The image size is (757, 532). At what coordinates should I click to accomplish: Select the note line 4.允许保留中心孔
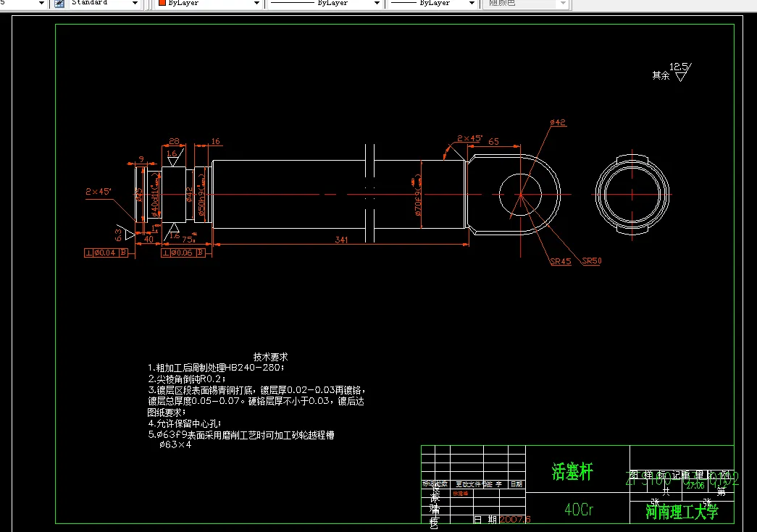coord(185,423)
